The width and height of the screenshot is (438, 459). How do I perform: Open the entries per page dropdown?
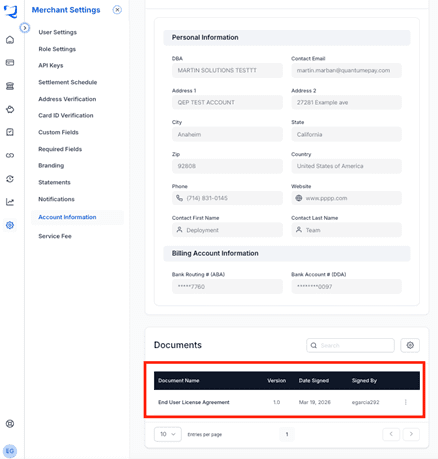[x=168, y=434]
